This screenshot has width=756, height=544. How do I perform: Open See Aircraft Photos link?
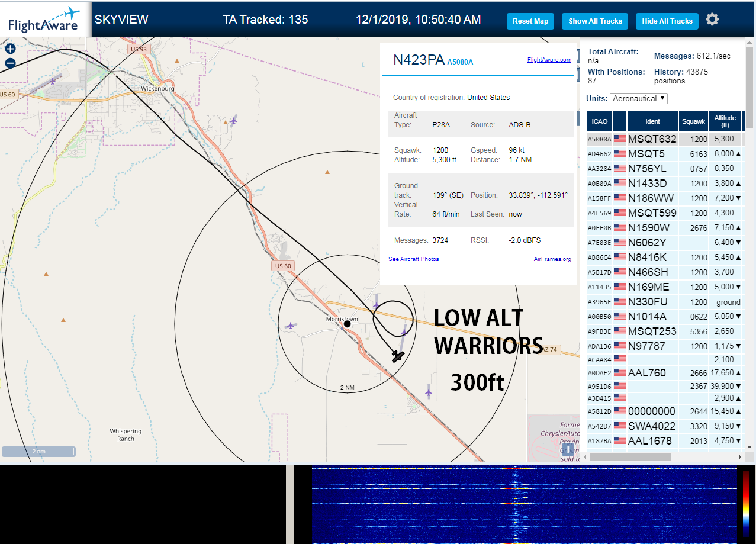pyautogui.click(x=414, y=259)
